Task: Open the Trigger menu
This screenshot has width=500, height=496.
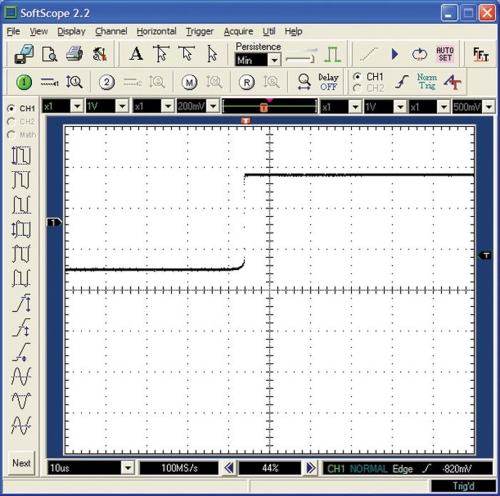Action: (199, 31)
